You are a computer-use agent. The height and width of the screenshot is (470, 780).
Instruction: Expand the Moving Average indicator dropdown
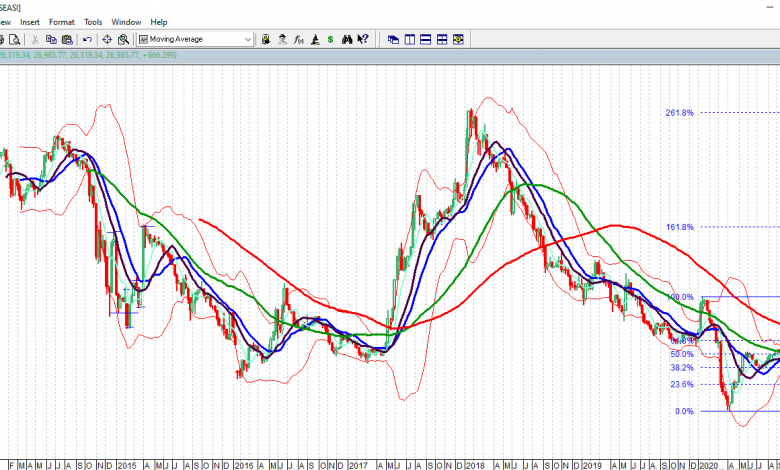click(248, 40)
